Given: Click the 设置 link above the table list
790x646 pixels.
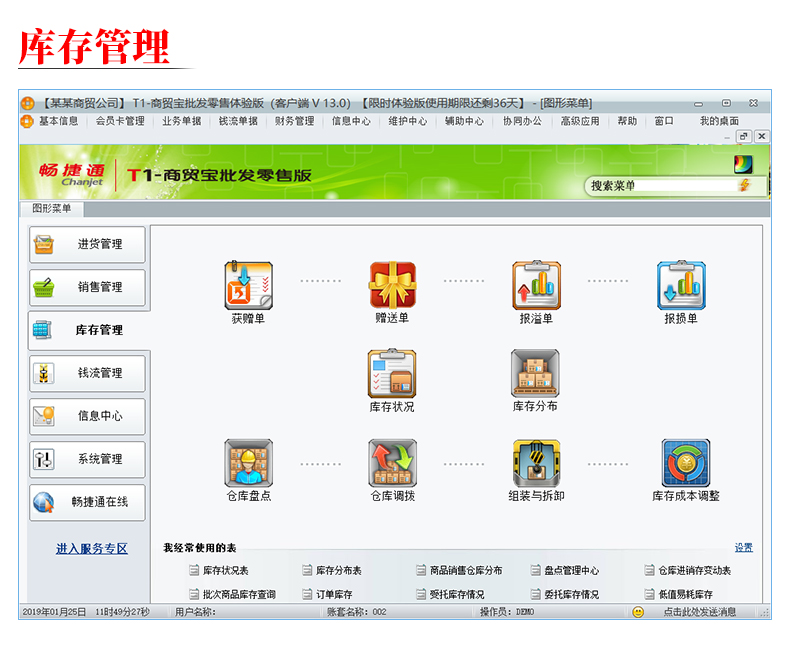Looking at the screenshot, I should coord(743,548).
